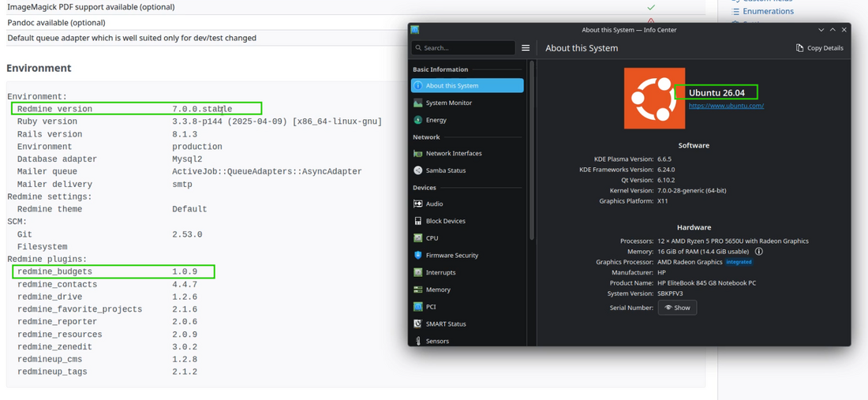868x400 pixels.
Task: Click the 'Ruby version' row label
Action: [47, 121]
